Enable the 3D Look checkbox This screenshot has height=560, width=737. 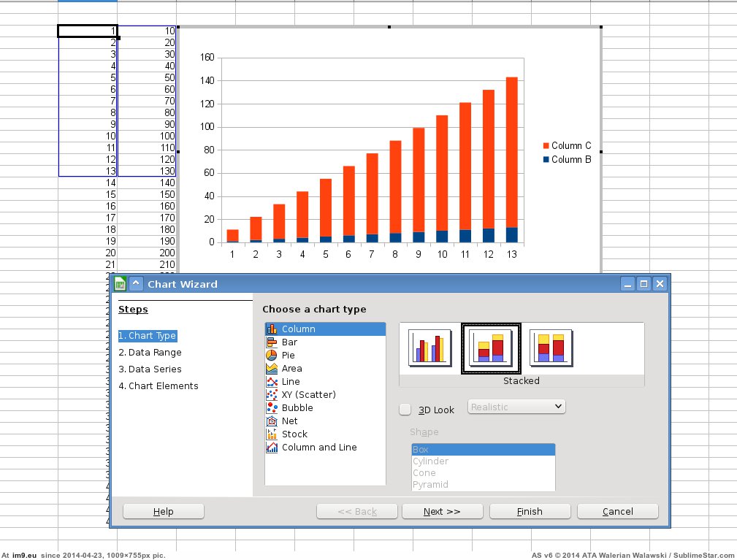[x=405, y=410]
